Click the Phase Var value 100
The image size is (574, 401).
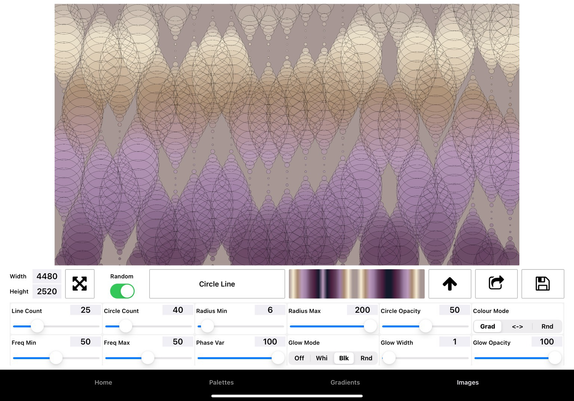[x=270, y=342]
